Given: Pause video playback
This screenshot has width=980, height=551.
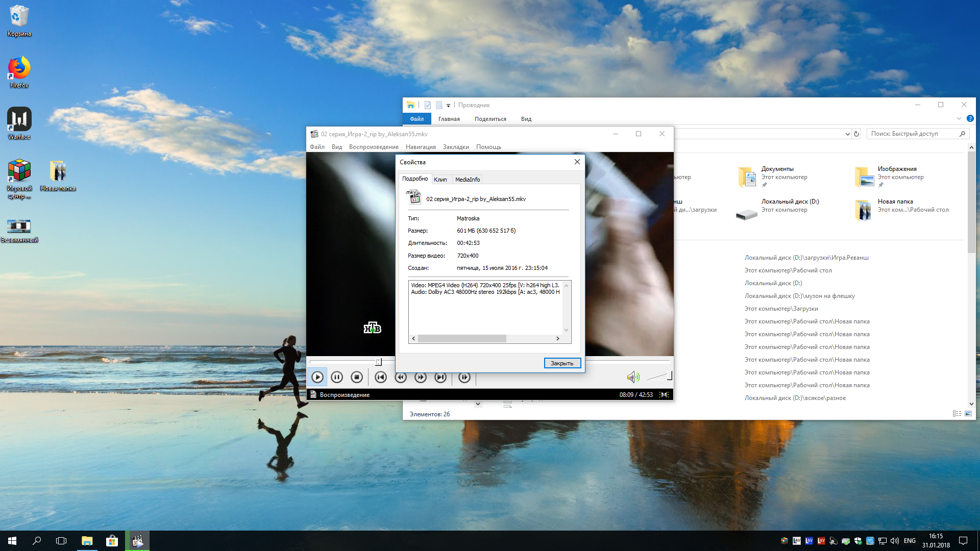Looking at the screenshot, I should [x=337, y=377].
